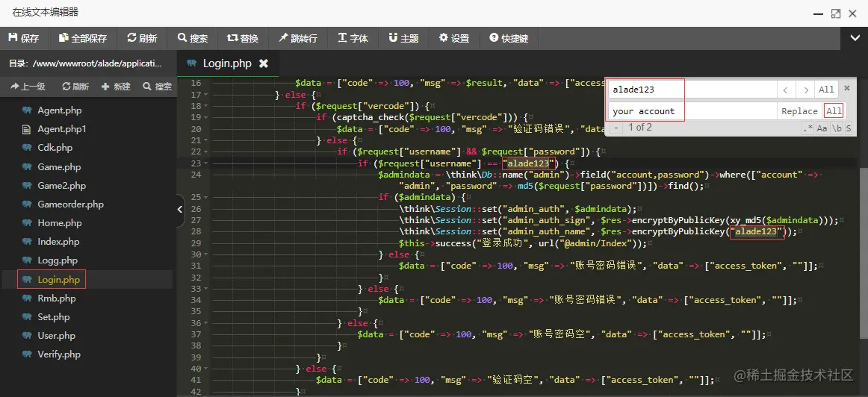Click the 跳转行 go-to-line toolbar item
This screenshot has height=397, width=868.
(x=298, y=38)
